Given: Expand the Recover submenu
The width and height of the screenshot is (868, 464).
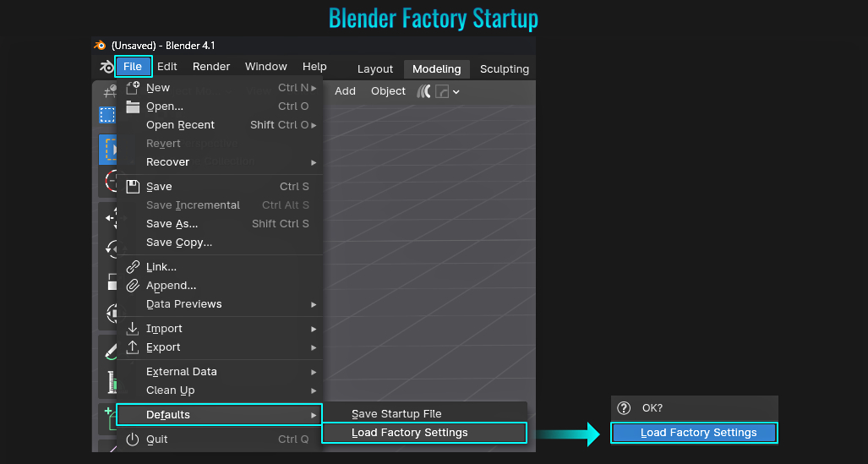Looking at the screenshot, I should click(220, 162).
